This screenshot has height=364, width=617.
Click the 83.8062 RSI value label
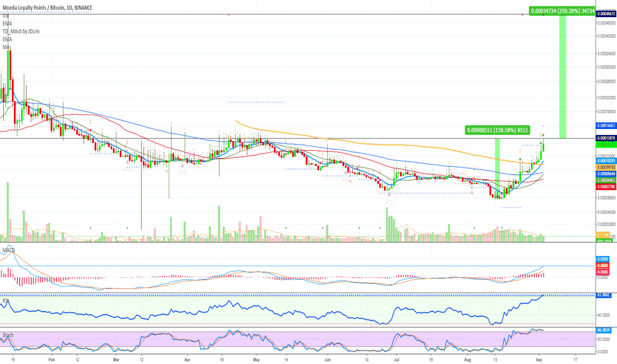tap(604, 295)
